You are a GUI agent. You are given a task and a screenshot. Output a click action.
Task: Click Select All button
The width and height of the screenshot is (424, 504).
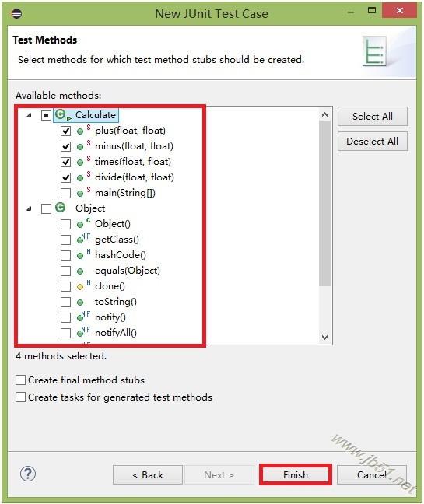coord(372,117)
